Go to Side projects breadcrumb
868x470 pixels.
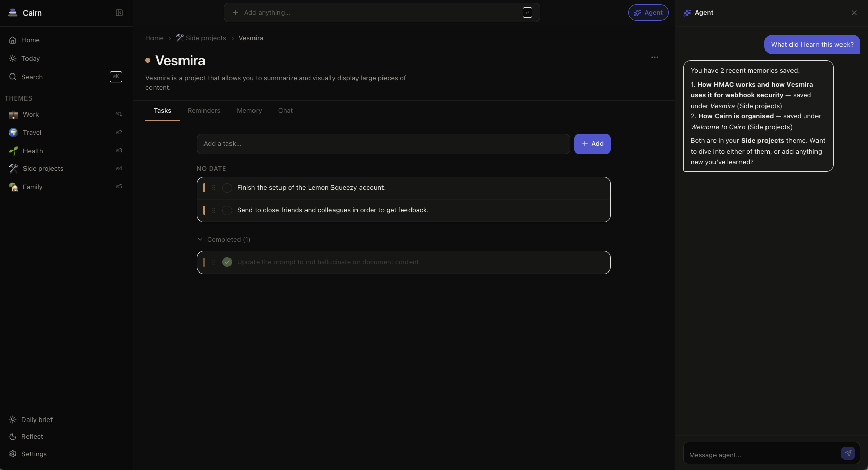pos(201,38)
